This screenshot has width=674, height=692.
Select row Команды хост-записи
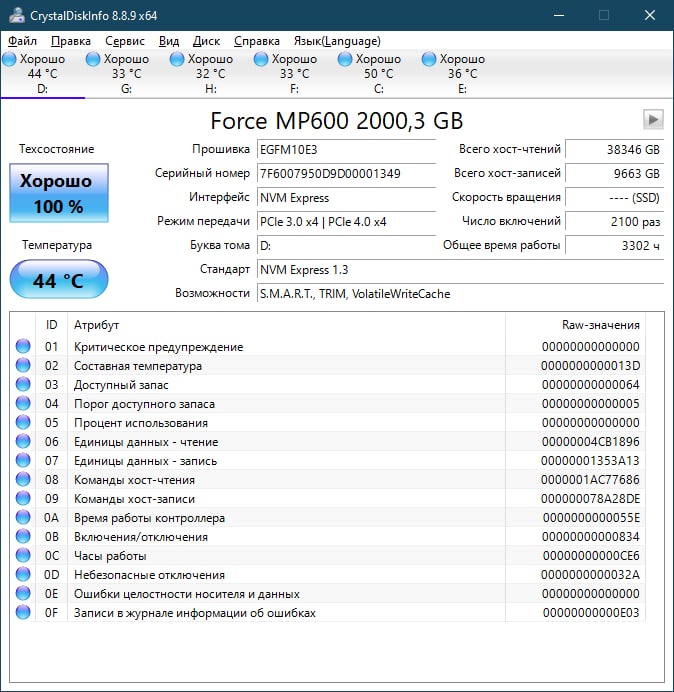328,498
